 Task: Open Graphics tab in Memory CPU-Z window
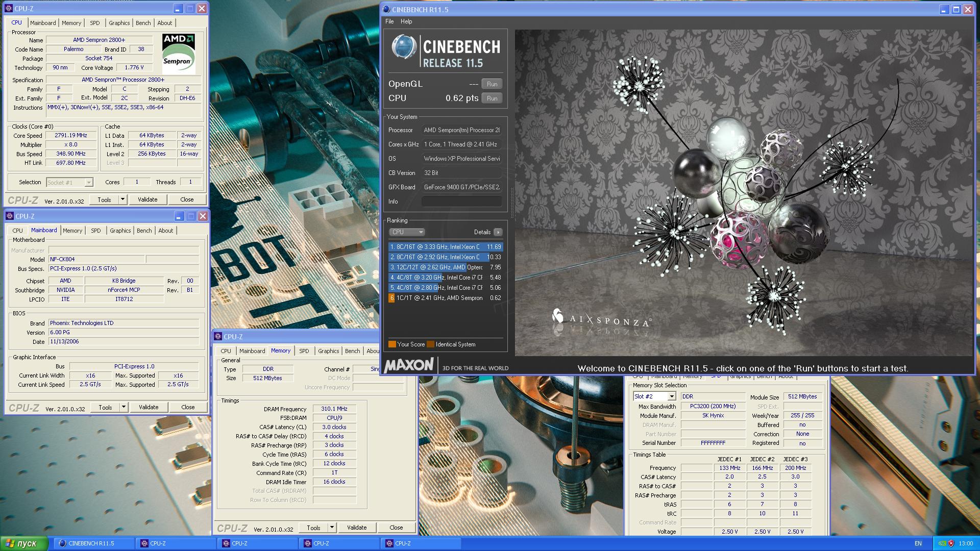point(328,351)
